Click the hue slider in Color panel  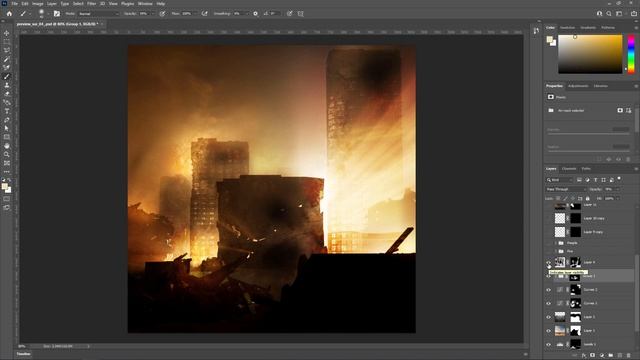tap(631, 54)
